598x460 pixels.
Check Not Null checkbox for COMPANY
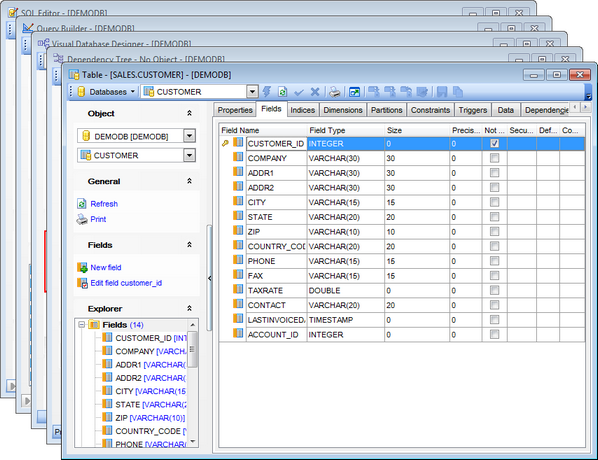click(x=495, y=158)
